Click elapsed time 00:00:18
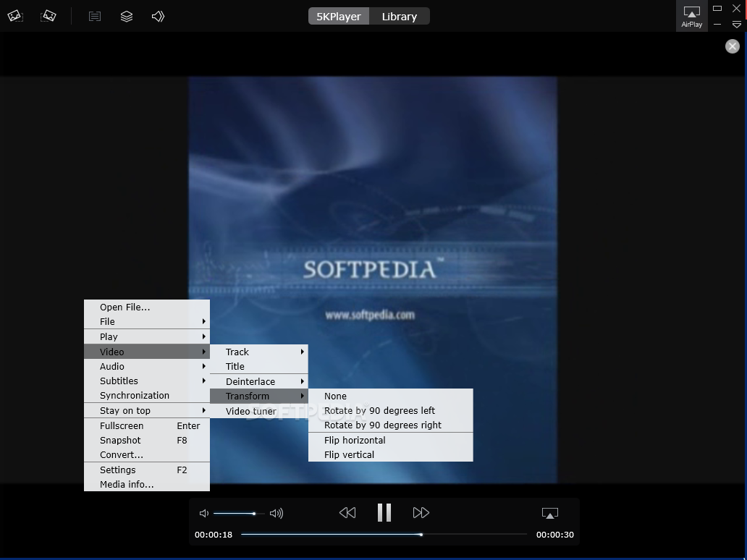This screenshot has height=560, width=747. 214,534
